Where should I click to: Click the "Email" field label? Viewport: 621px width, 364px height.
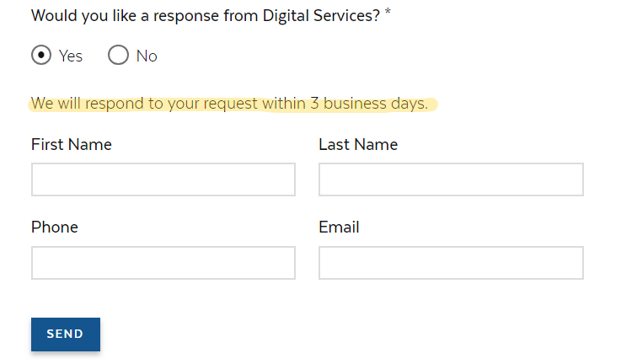click(339, 227)
